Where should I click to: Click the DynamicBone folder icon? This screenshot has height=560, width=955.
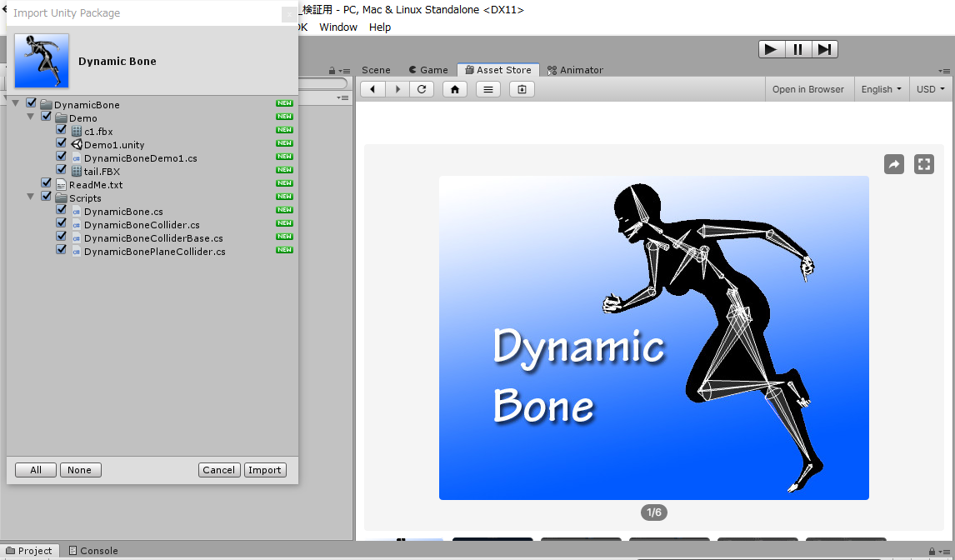[47, 104]
